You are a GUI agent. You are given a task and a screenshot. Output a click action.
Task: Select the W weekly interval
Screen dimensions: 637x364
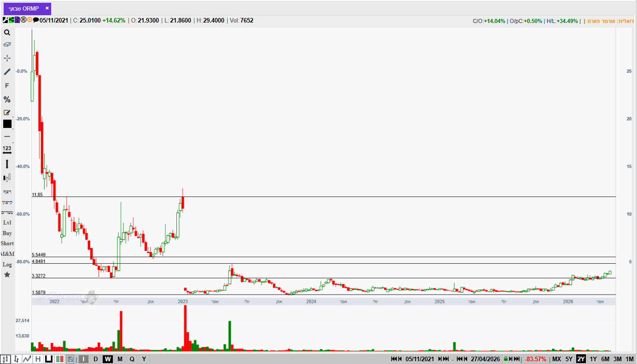[108, 359]
